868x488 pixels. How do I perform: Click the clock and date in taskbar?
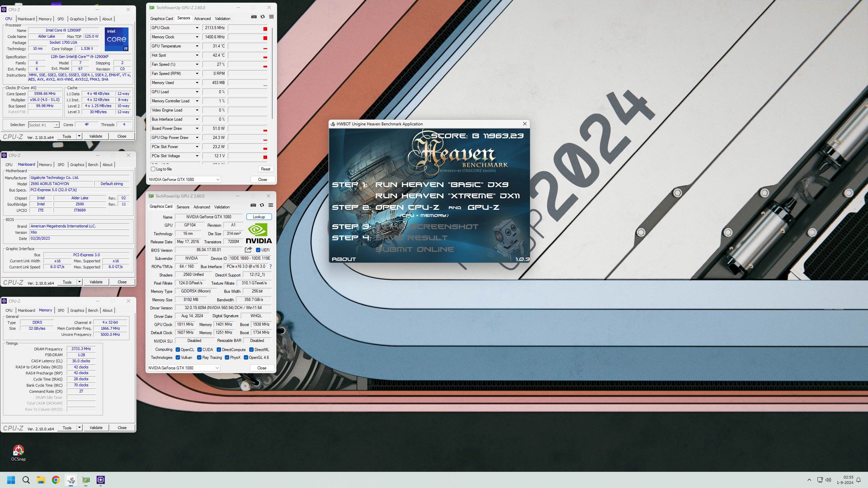coord(845,480)
